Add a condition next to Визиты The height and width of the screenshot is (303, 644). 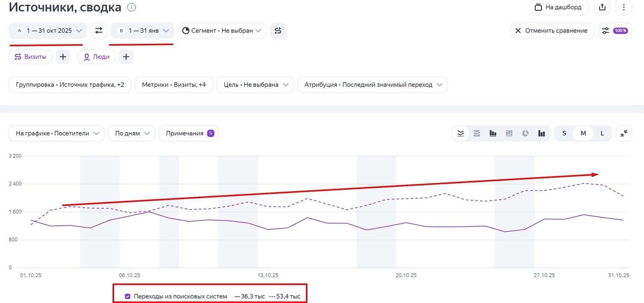click(63, 57)
